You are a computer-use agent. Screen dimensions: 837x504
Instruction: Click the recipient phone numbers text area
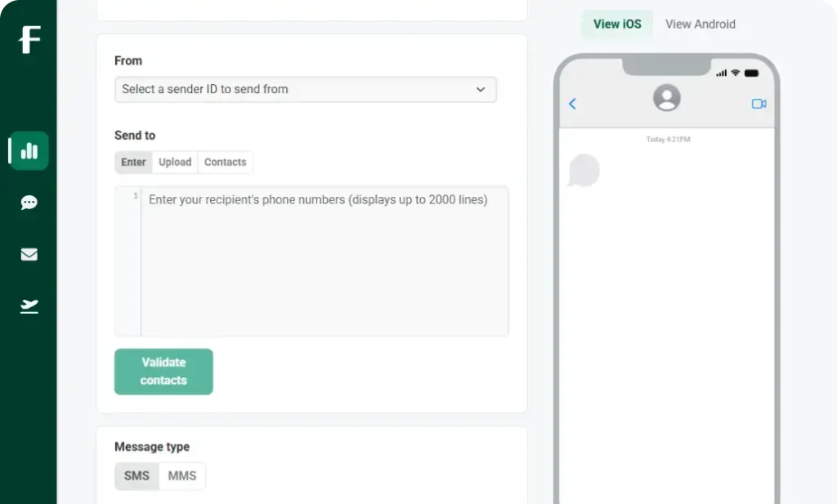(325, 261)
